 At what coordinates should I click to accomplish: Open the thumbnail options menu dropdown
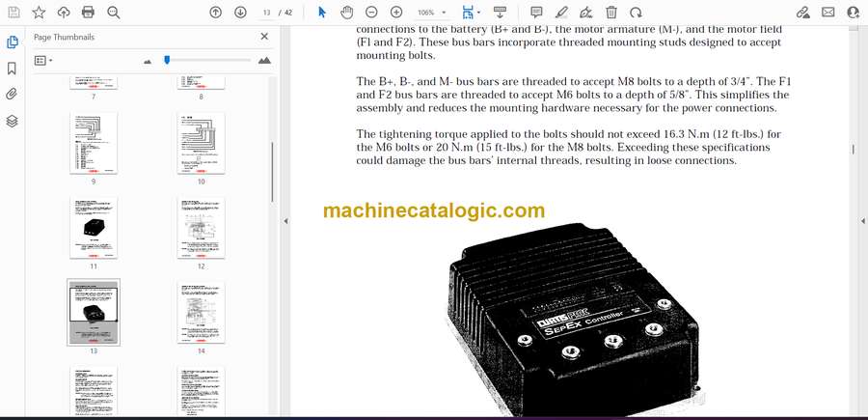(x=43, y=61)
